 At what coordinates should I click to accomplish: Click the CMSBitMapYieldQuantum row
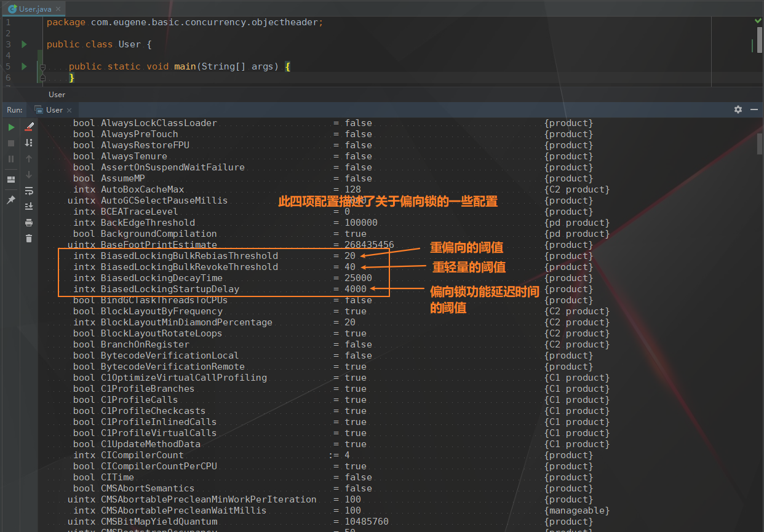tap(330, 522)
